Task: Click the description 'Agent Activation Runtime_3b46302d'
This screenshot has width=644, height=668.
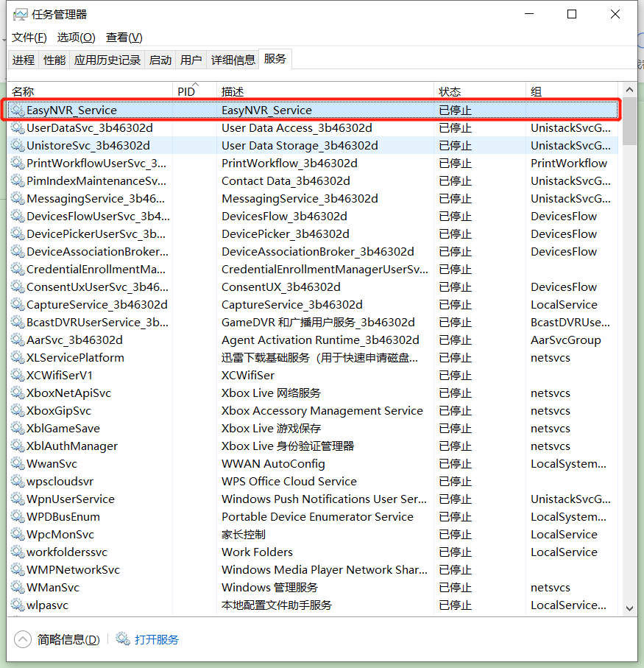Action: 320,340
